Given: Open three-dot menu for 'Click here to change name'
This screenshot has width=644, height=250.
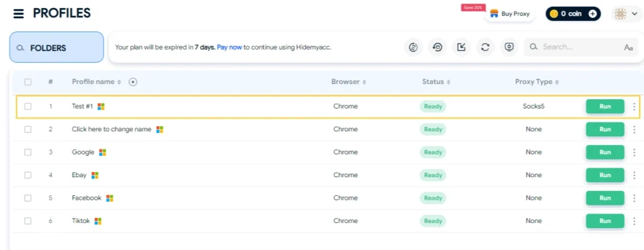Looking at the screenshot, I should [634, 129].
